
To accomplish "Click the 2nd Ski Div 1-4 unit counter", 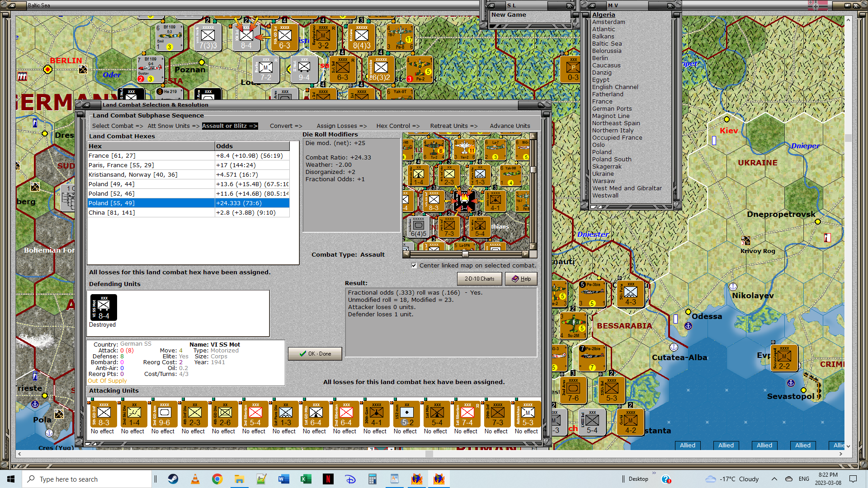I will point(134,415).
